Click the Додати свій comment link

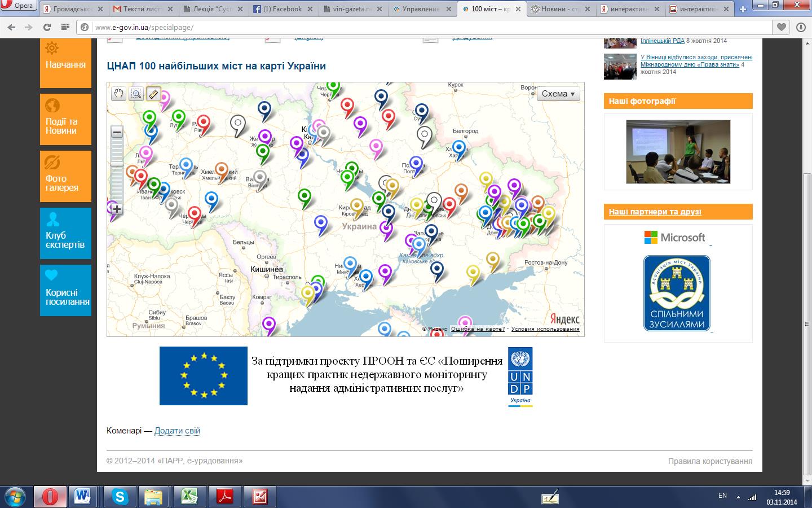(177, 431)
